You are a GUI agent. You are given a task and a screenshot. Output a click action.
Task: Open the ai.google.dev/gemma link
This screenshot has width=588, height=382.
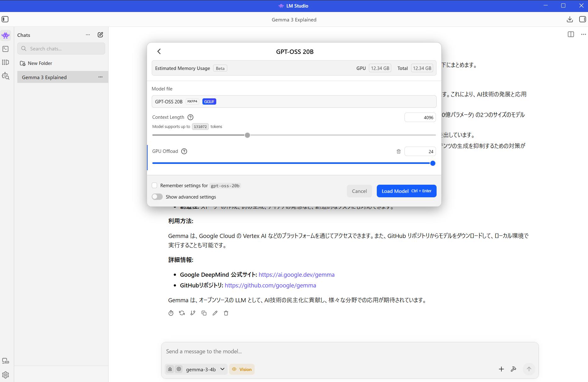click(296, 275)
